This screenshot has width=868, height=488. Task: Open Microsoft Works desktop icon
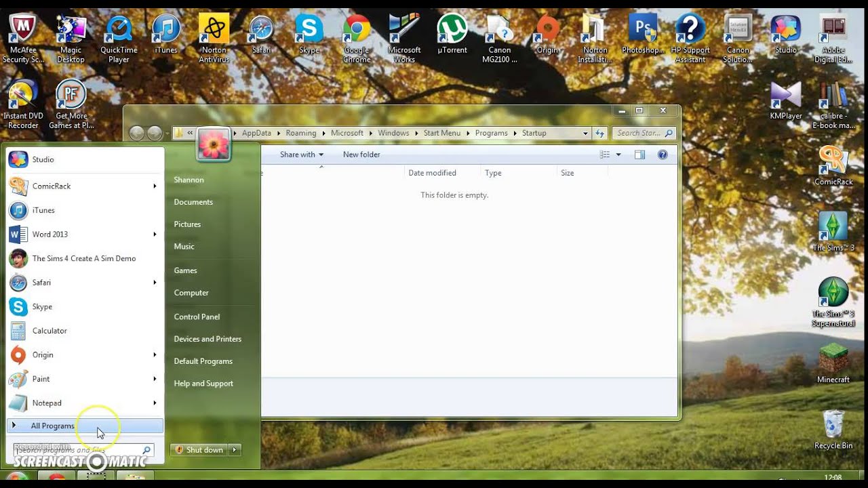(404, 39)
